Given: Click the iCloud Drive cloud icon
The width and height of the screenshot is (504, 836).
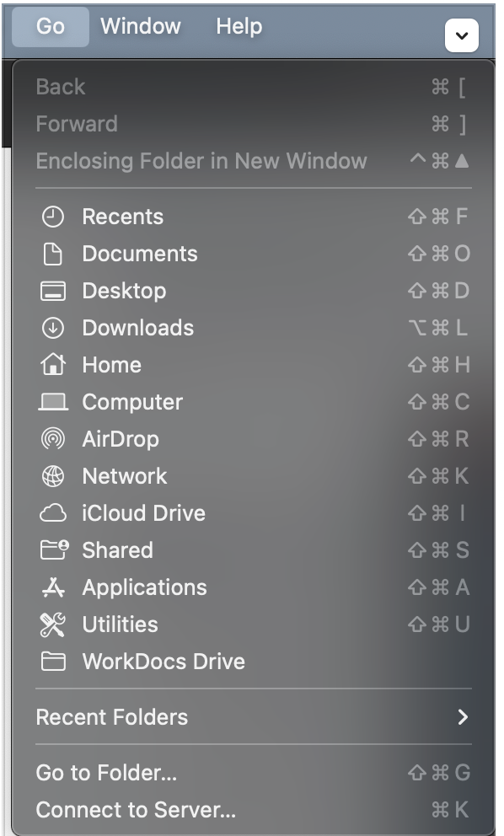Looking at the screenshot, I should pyautogui.click(x=53, y=513).
